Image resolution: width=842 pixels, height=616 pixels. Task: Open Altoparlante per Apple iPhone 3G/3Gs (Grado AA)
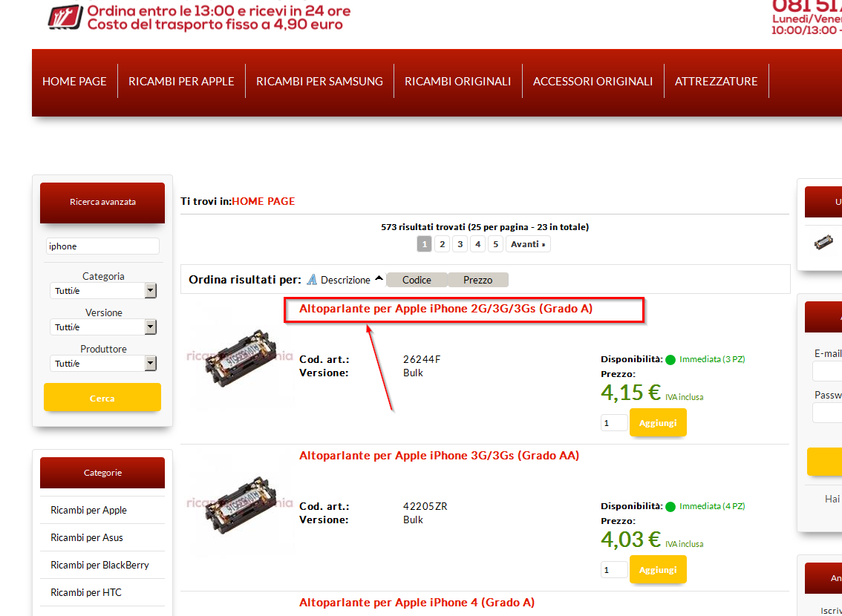point(440,456)
